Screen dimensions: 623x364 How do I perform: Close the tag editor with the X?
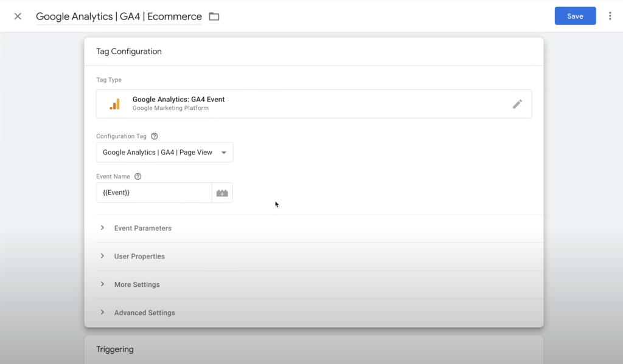(x=18, y=16)
